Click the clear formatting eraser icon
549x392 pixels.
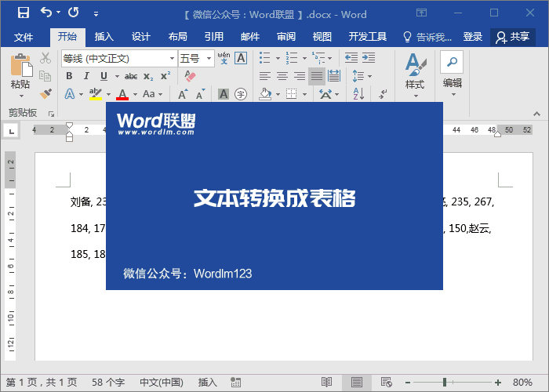[x=190, y=76]
